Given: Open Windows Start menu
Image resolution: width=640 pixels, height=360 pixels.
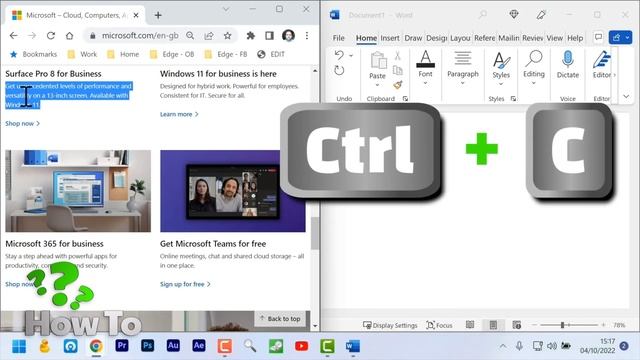Looking at the screenshot, I should pyautogui.click(x=19, y=346).
